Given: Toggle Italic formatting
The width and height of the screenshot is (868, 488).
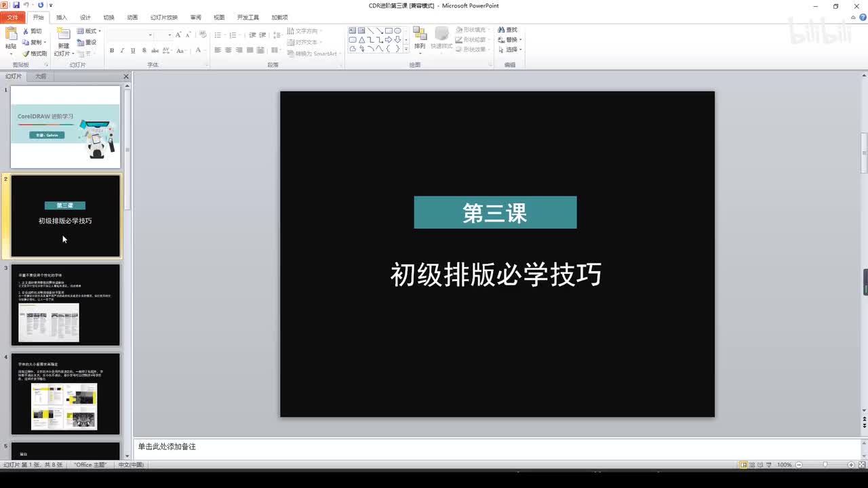Looking at the screenshot, I should (123, 50).
